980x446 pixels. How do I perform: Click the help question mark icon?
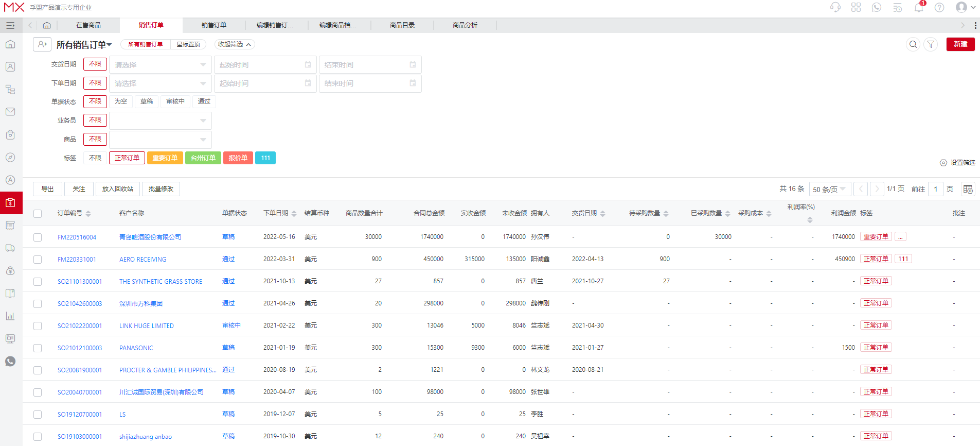(939, 7)
